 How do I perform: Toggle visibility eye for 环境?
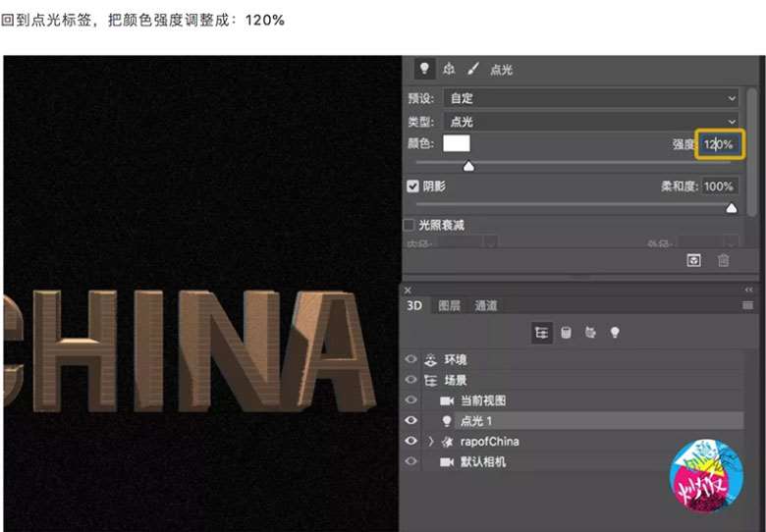pyautogui.click(x=410, y=359)
